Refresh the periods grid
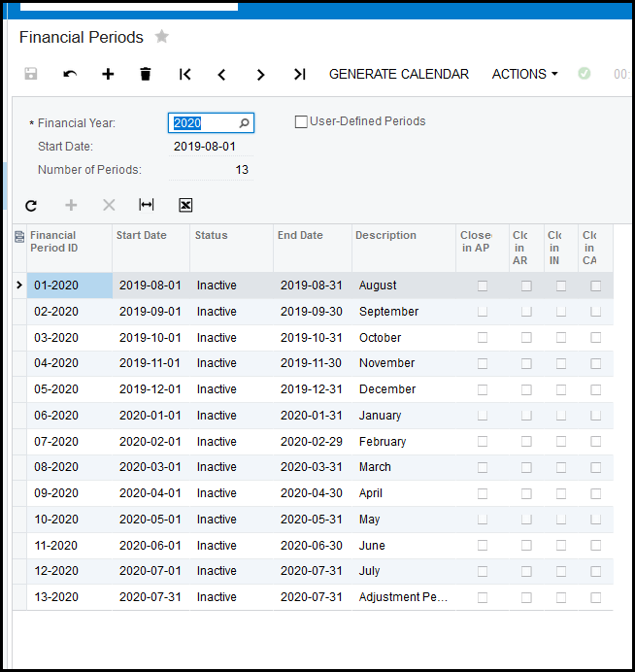 click(31, 205)
